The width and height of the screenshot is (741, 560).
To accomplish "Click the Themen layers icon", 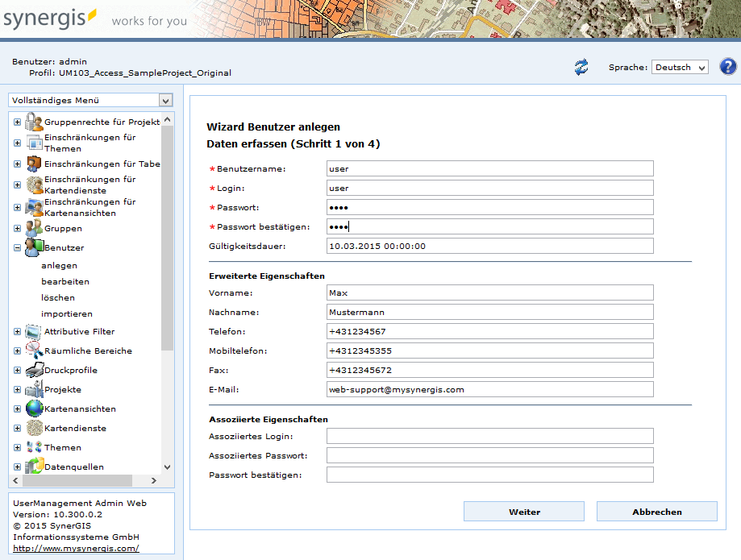I will click(x=34, y=447).
